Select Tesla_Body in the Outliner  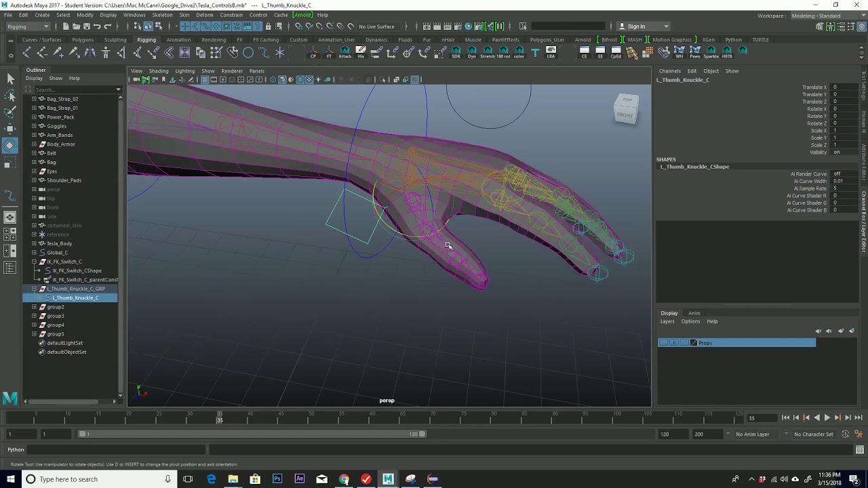pos(60,243)
